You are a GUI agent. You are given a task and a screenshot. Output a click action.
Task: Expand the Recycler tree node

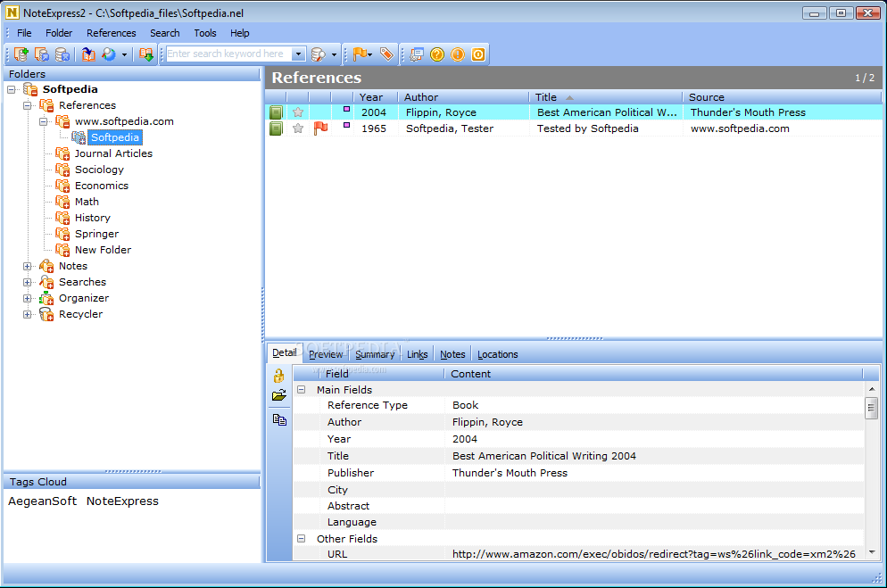click(x=27, y=314)
